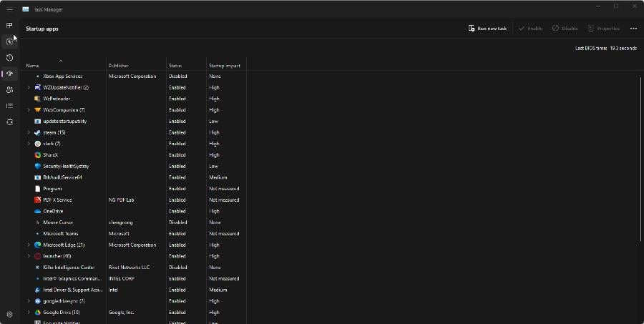
Task: Click the "chengrong" publisher cell
Action: click(120, 222)
